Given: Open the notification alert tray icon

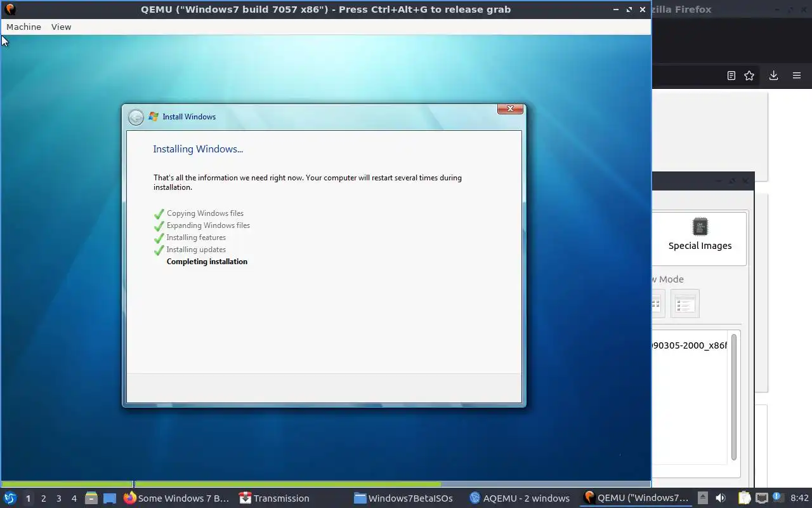Looking at the screenshot, I should [x=778, y=498].
